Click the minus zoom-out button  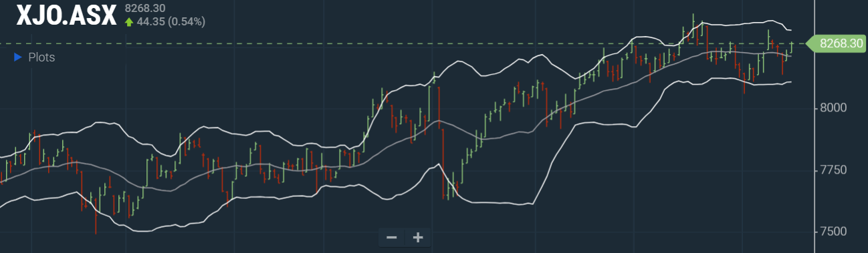click(x=392, y=237)
